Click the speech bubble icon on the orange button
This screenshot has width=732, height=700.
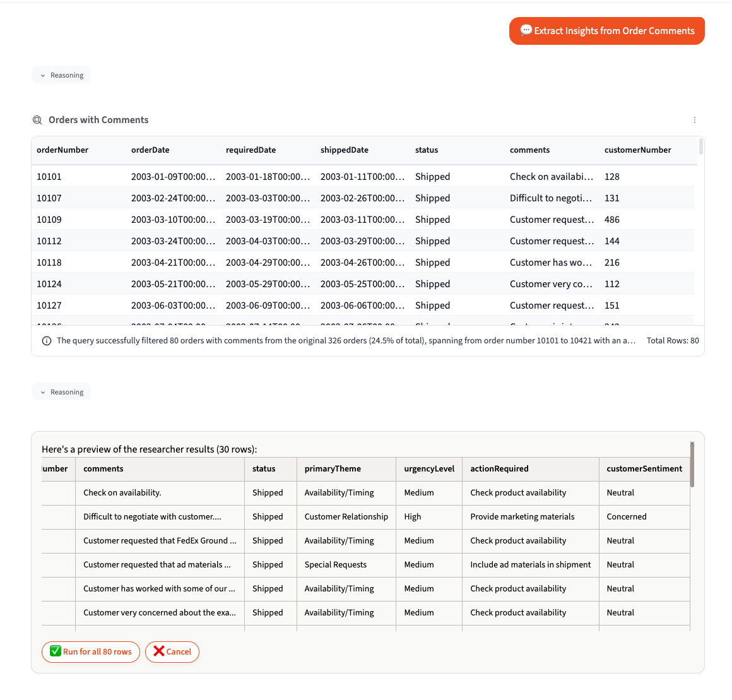pyautogui.click(x=526, y=30)
